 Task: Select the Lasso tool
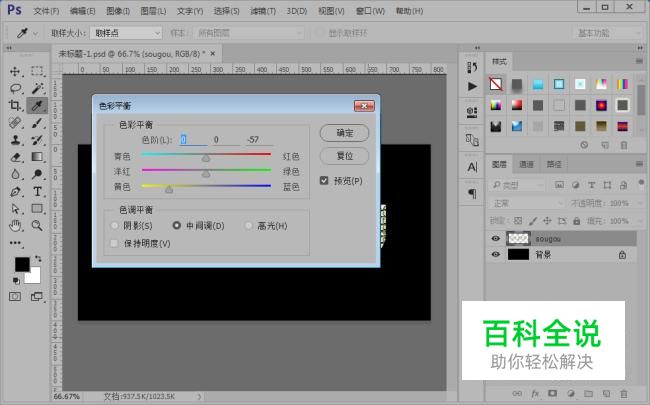pos(15,88)
